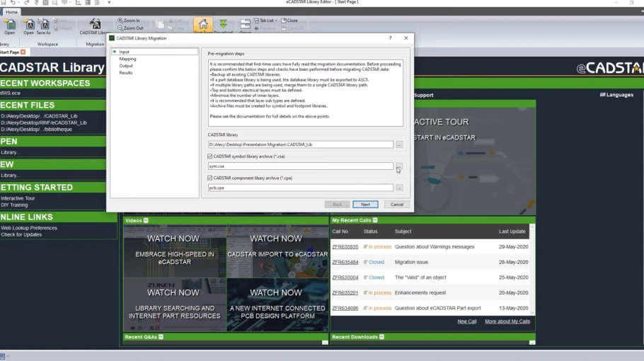Collapse the Recent Q&As panel
644x361 pixels.
[x=161, y=337]
